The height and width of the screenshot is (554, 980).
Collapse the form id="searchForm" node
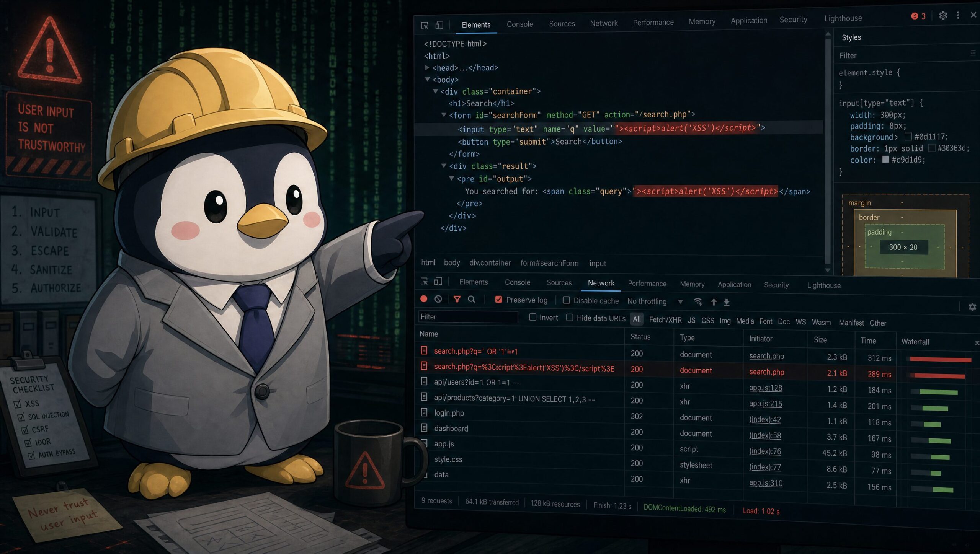444,115
